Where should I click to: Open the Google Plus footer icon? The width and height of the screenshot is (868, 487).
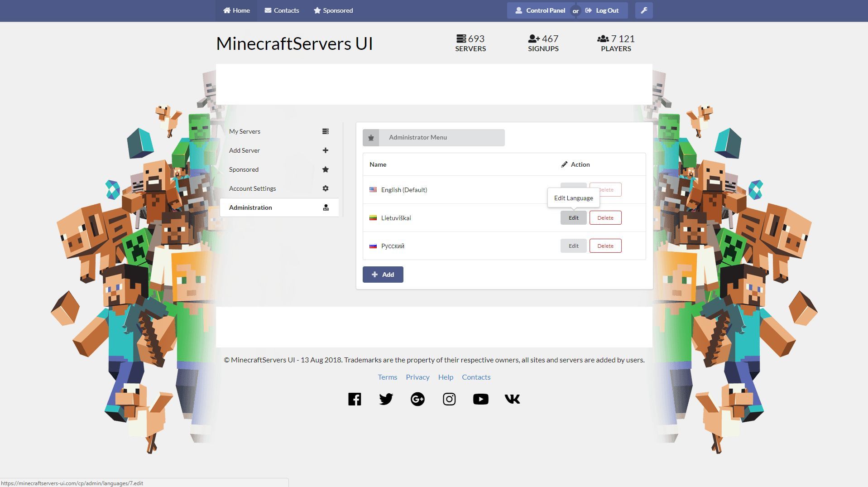(417, 399)
